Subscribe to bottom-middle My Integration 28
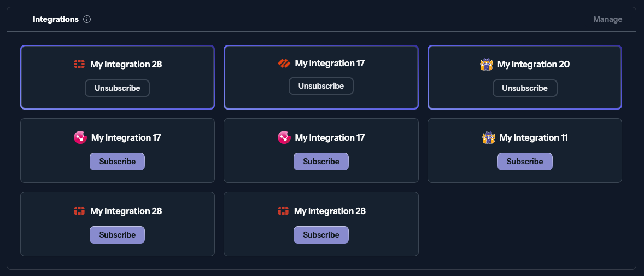 click(321, 235)
